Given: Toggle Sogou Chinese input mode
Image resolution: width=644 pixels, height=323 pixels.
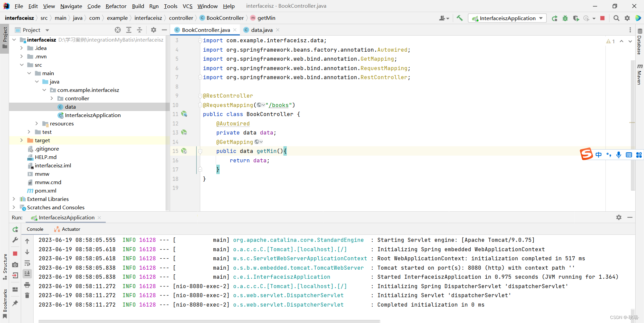Looking at the screenshot, I should 599,155.
